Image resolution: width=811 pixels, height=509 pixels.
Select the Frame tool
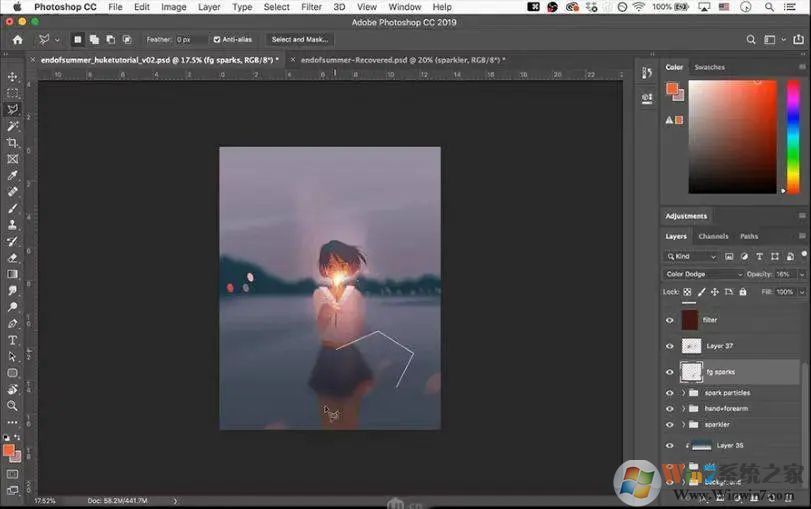12,159
